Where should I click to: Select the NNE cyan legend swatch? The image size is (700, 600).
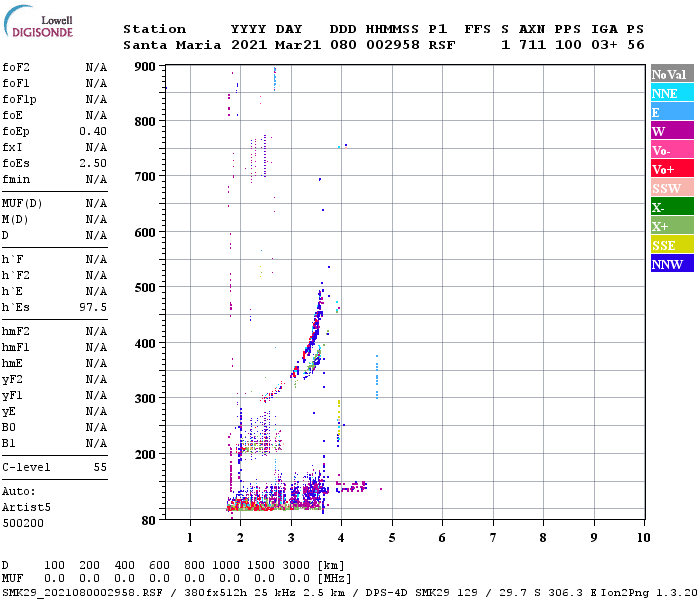pyautogui.click(x=672, y=93)
